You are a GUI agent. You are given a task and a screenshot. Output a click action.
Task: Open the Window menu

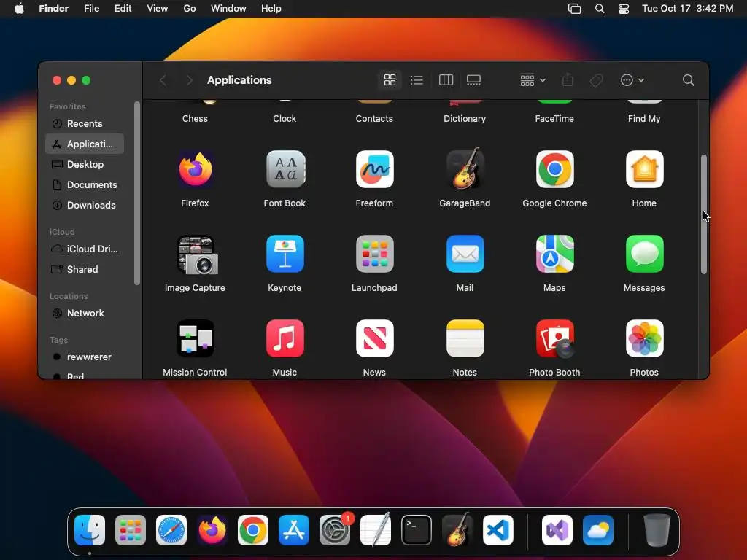click(228, 9)
